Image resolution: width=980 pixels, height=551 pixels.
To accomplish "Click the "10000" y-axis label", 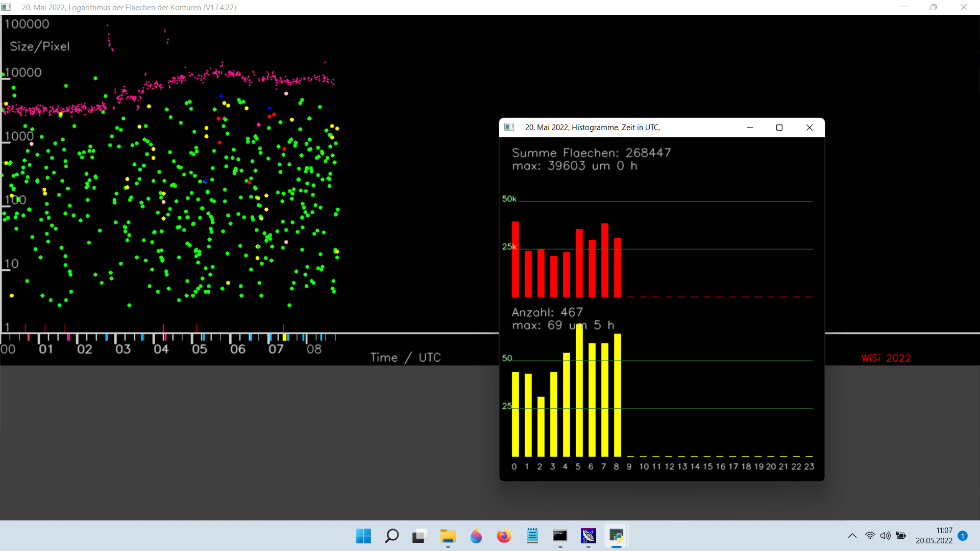I will click(23, 72).
